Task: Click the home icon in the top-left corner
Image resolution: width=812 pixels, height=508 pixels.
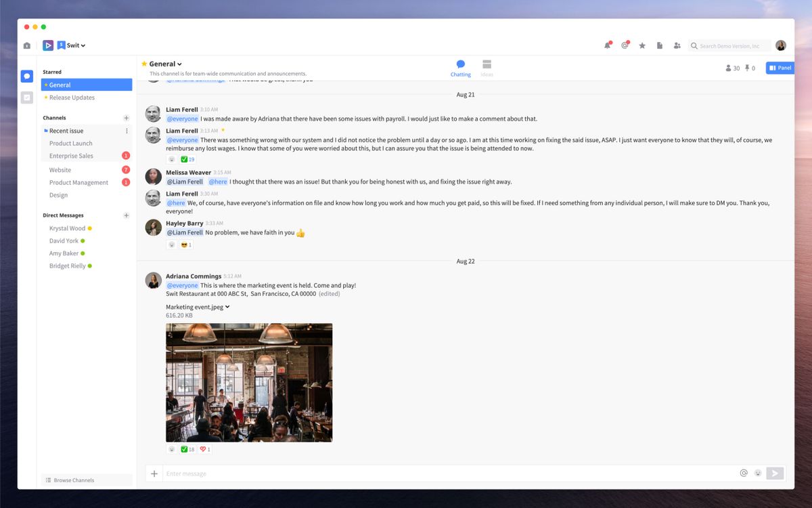Action: click(x=26, y=45)
